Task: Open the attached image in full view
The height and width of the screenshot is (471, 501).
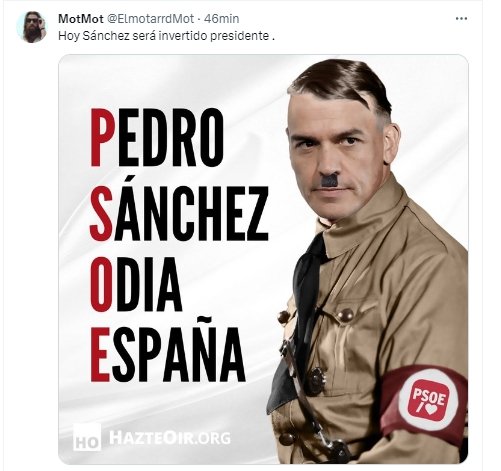Action: point(263,259)
